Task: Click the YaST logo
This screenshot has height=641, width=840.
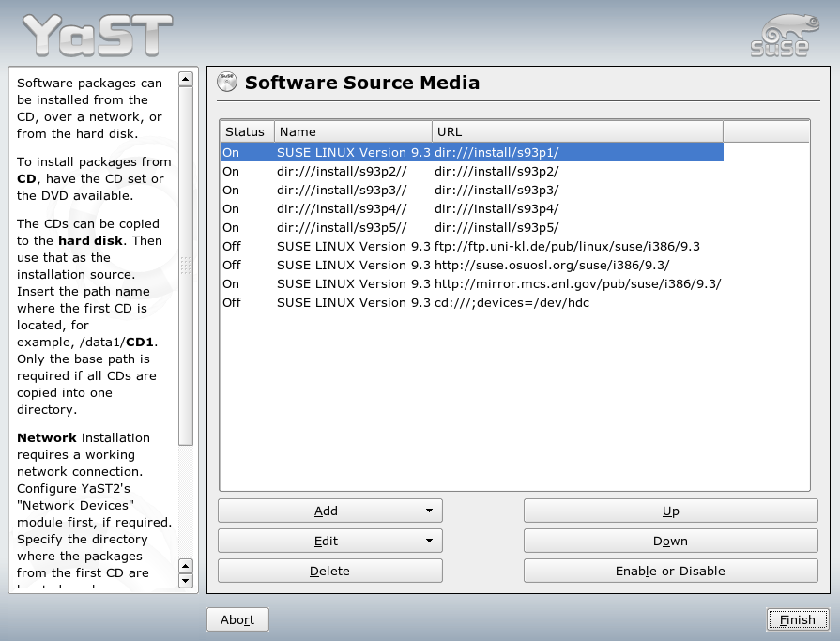Action: click(x=98, y=36)
